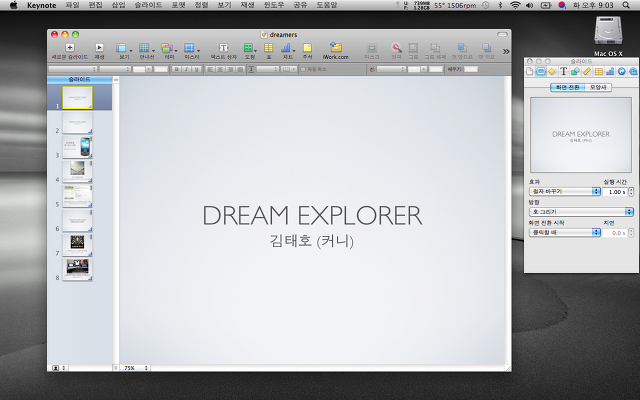
Task: Click the 마스크 mask toolbar icon
Action: pos(372,48)
